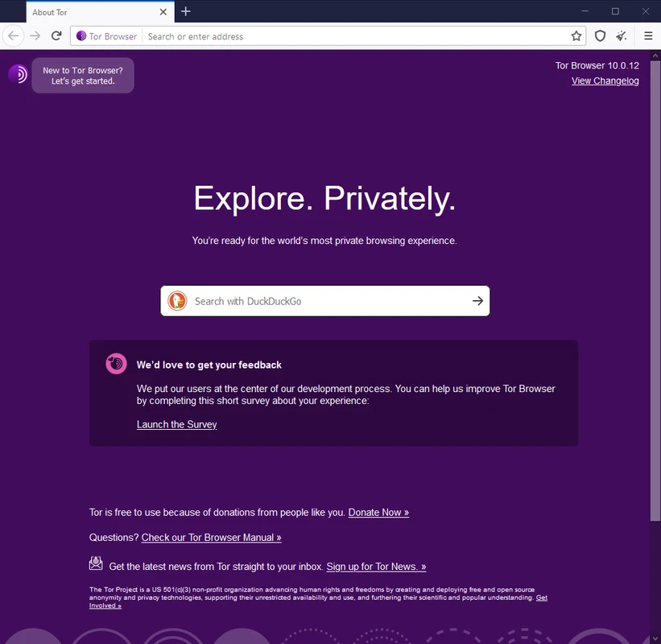Go back to the previous page

pyautogui.click(x=13, y=35)
